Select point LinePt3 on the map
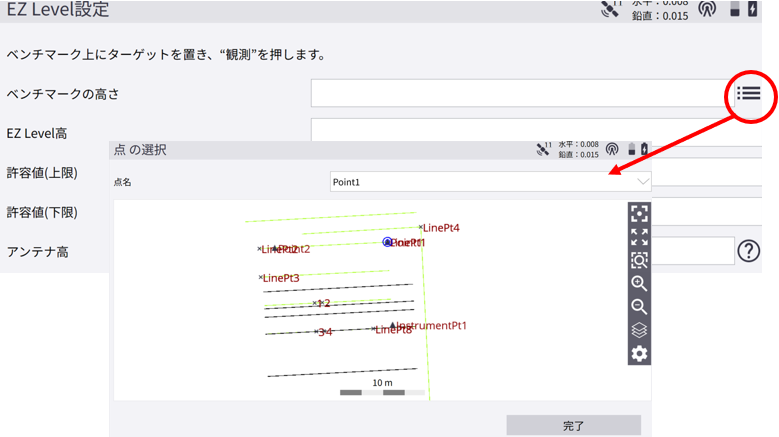Viewport: 779px width, 437px height. (x=261, y=278)
